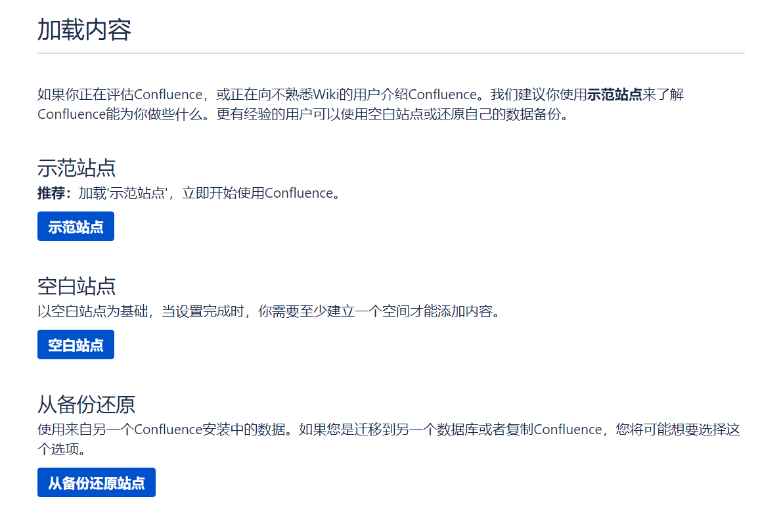
Task: Click the 如果你正在评估Confluence intro sentence
Action: pos(361,104)
